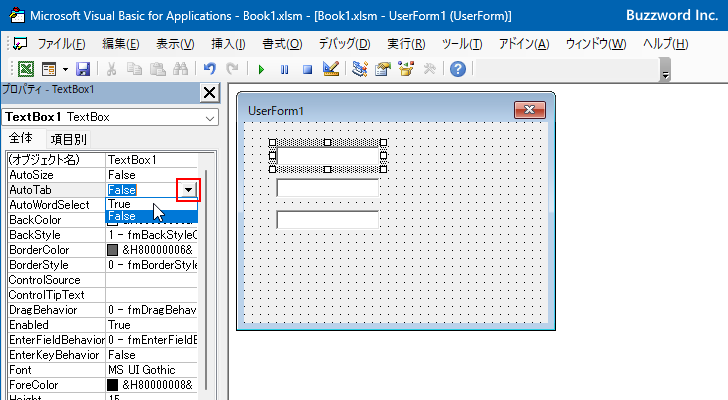Open the デバッグ(D) menu
Viewport: 728px width, 400px height.
pyautogui.click(x=344, y=44)
